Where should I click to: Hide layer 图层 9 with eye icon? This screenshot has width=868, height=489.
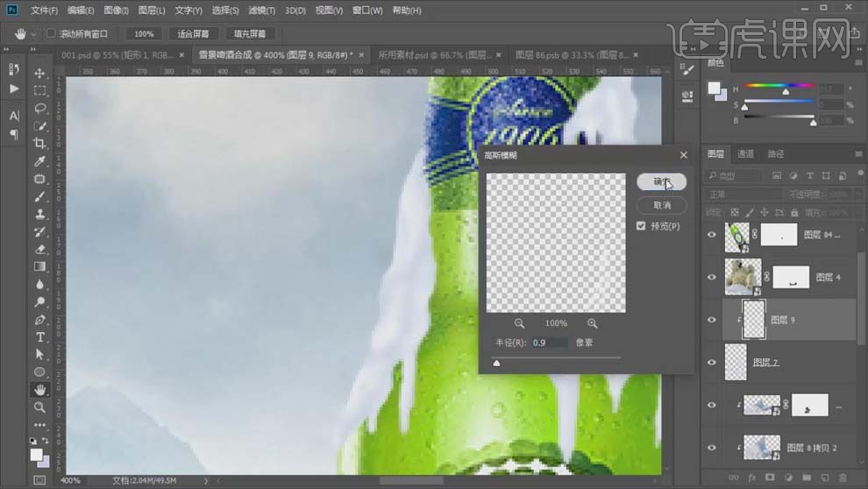(712, 320)
